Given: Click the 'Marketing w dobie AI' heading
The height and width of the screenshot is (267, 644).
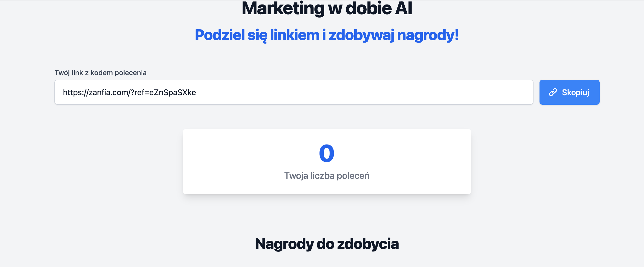Looking at the screenshot, I should pyautogui.click(x=327, y=9).
